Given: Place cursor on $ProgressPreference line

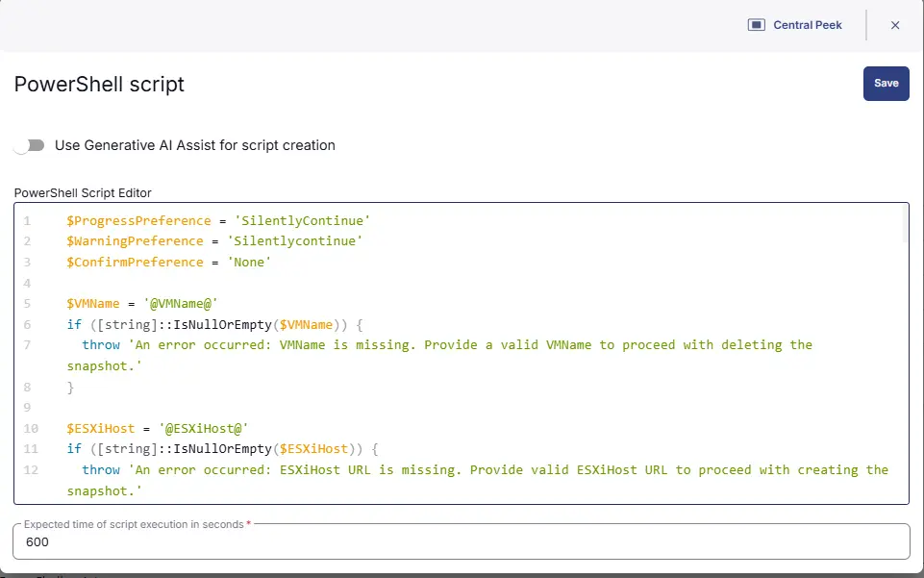Looking at the screenshot, I should [218, 220].
